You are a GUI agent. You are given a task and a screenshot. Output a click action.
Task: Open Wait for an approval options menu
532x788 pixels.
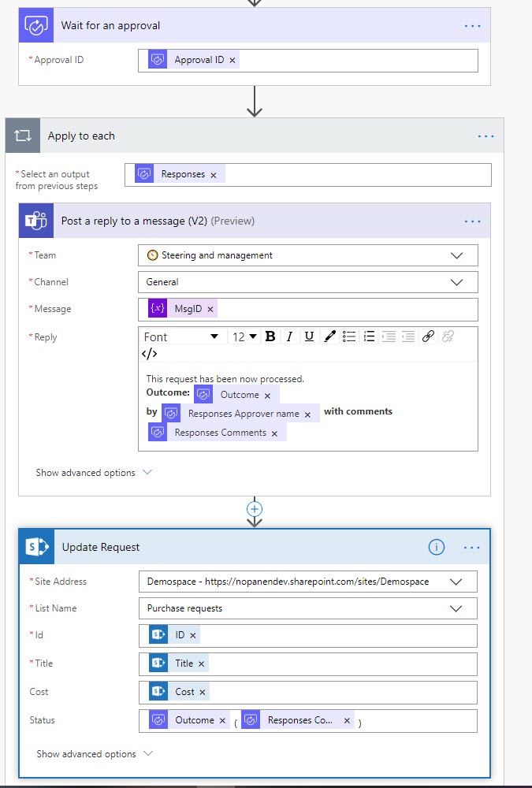click(472, 26)
